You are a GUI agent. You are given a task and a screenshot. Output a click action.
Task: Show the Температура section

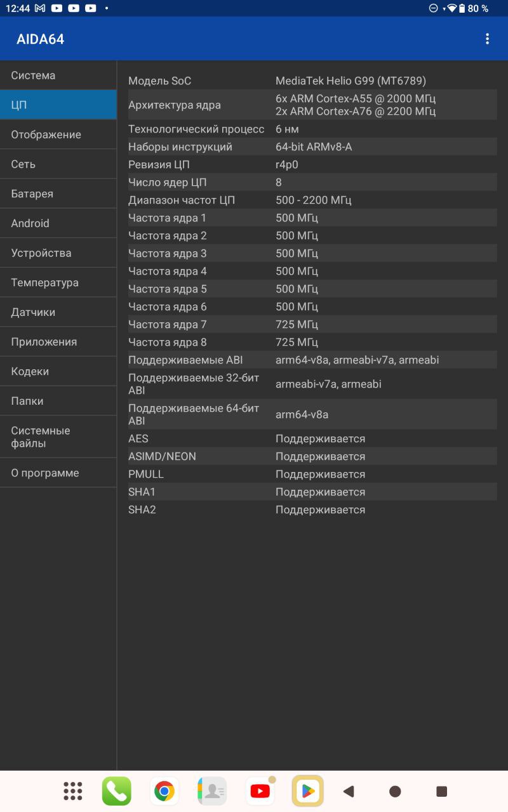click(58, 282)
